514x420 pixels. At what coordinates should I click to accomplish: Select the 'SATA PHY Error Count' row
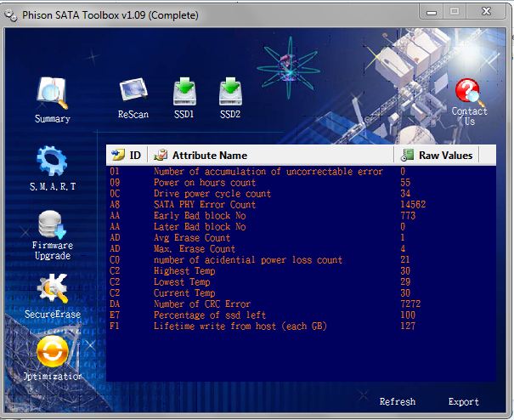[x=301, y=205]
